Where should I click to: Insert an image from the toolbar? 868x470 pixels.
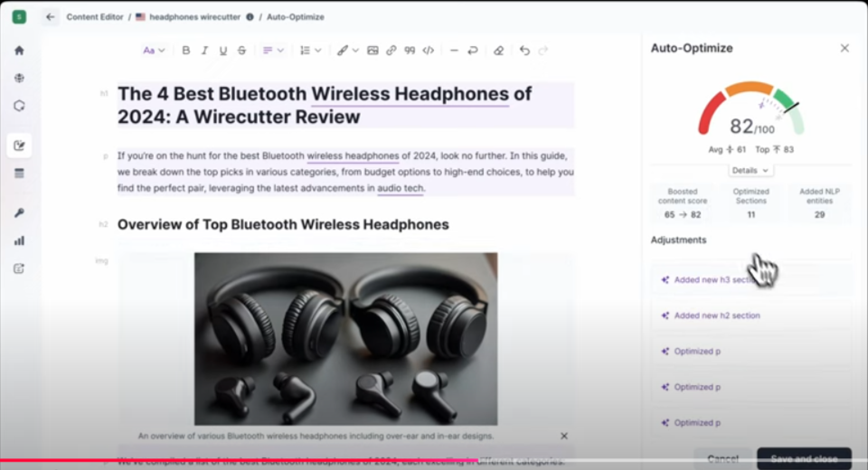click(373, 51)
